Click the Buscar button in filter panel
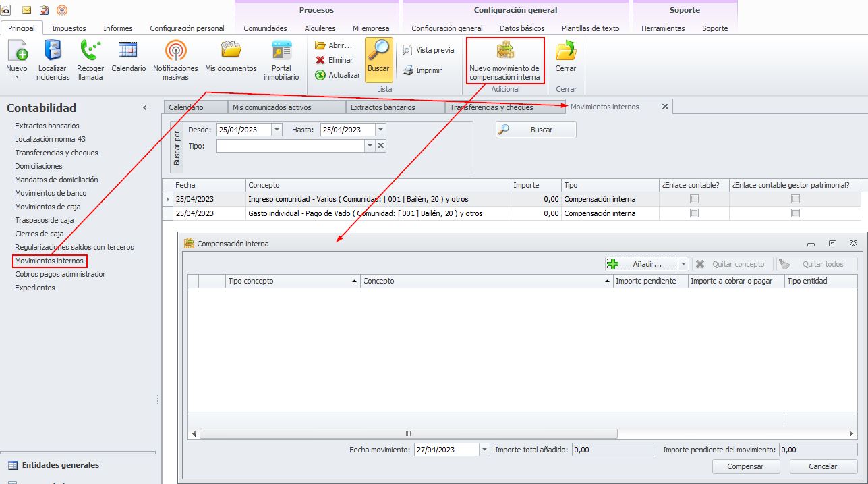 coord(536,130)
